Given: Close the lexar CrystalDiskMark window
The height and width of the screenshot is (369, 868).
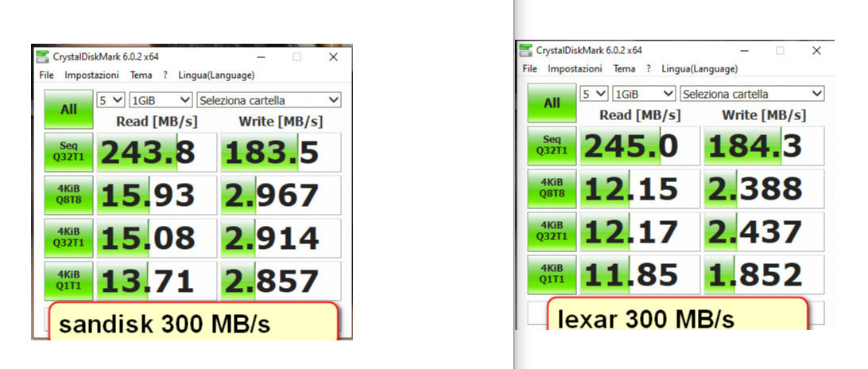Looking at the screenshot, I should [816, 50].
